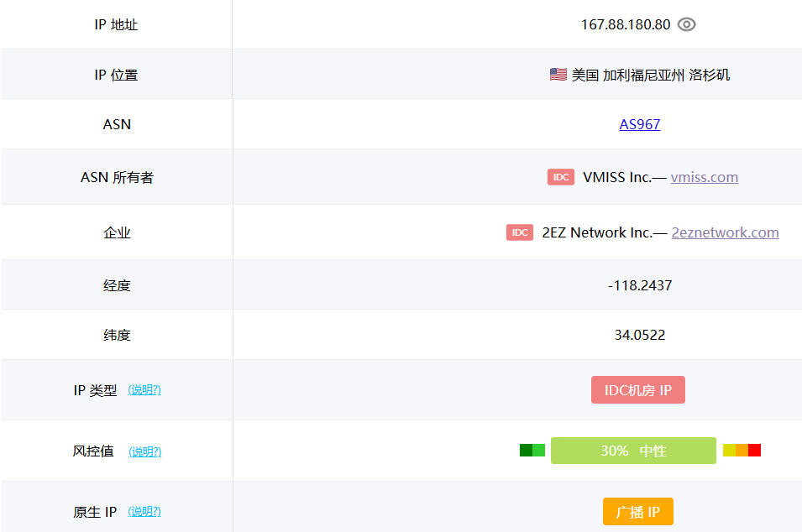This screenshot has width=802, height=532.
Task: Select the location text 美国 加利福尼亚州 洛杉矶
Action: [x=650, y=76]
